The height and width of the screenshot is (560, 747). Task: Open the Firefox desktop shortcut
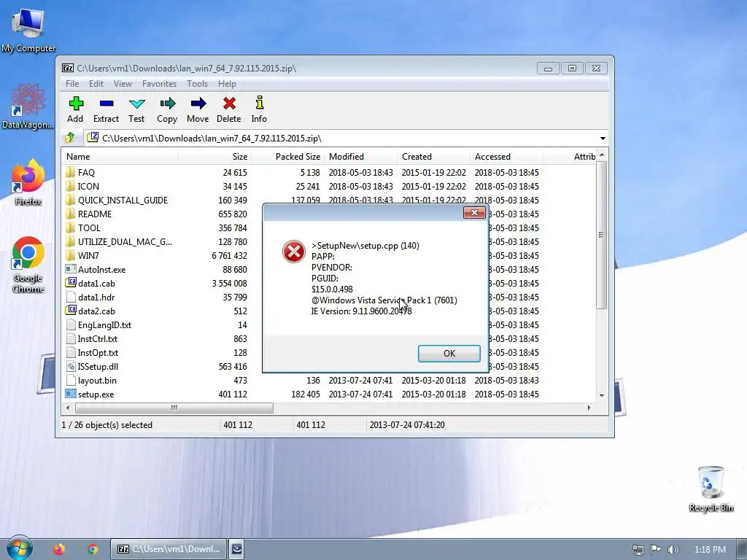(x=28, y=182)
